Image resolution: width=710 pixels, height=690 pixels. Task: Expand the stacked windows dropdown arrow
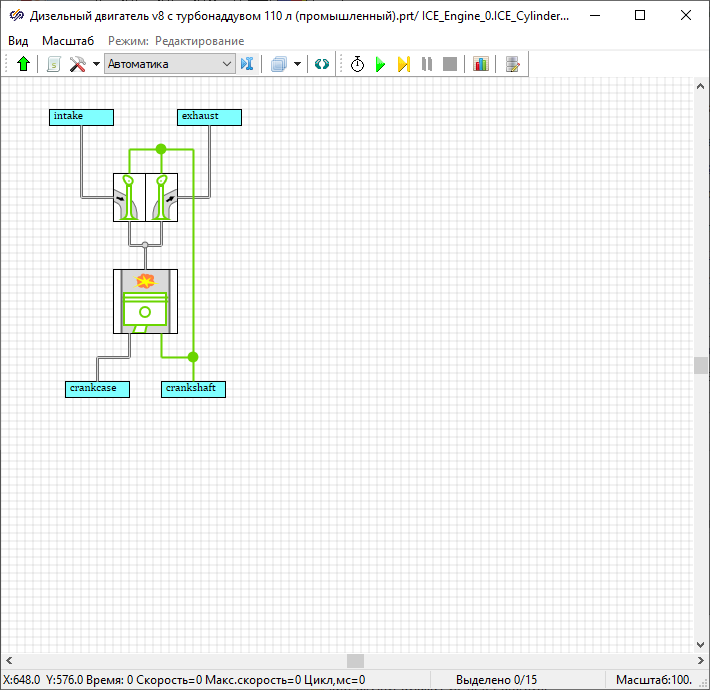(297, 64)
